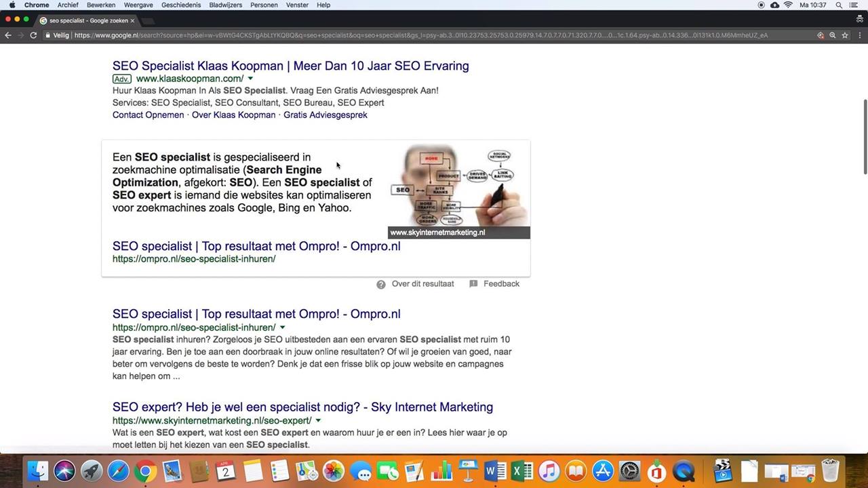This screenshot has height=488, width=868.
Task: Open the Weergave menu
Action: pos(138,5)
